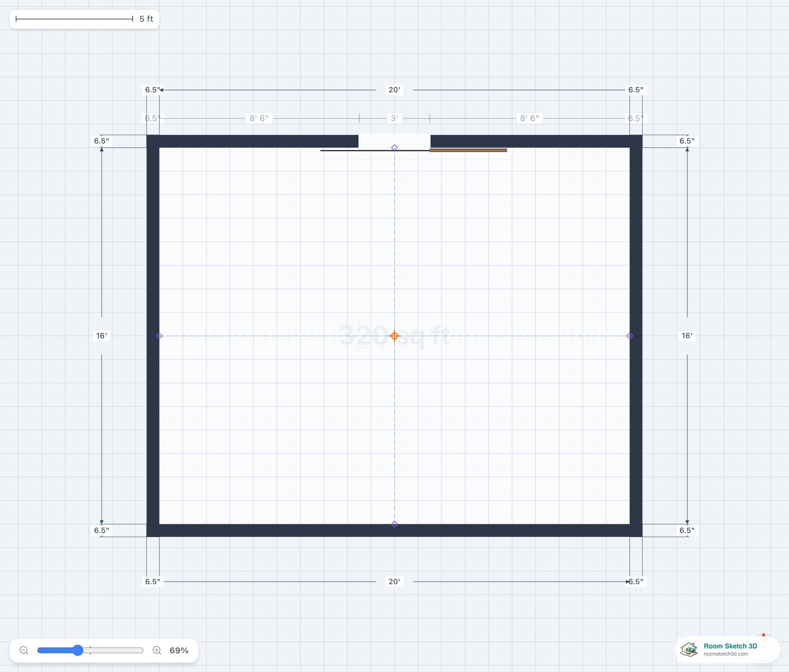This screenshot has height=672, width=789.
Task: Select the top wall midpoint diamond handle
Action: click(x=394, y=148)
